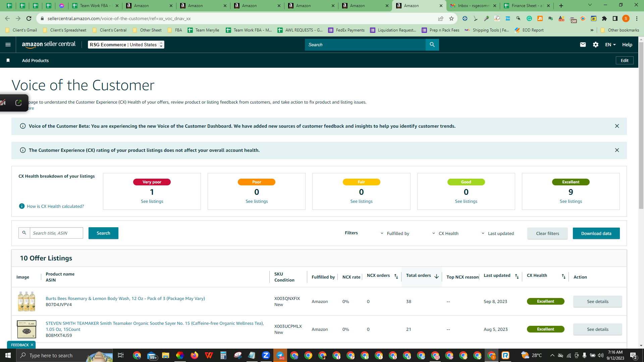Click the Seller Central search field
The image size is (644, 362).
[365, 45]
